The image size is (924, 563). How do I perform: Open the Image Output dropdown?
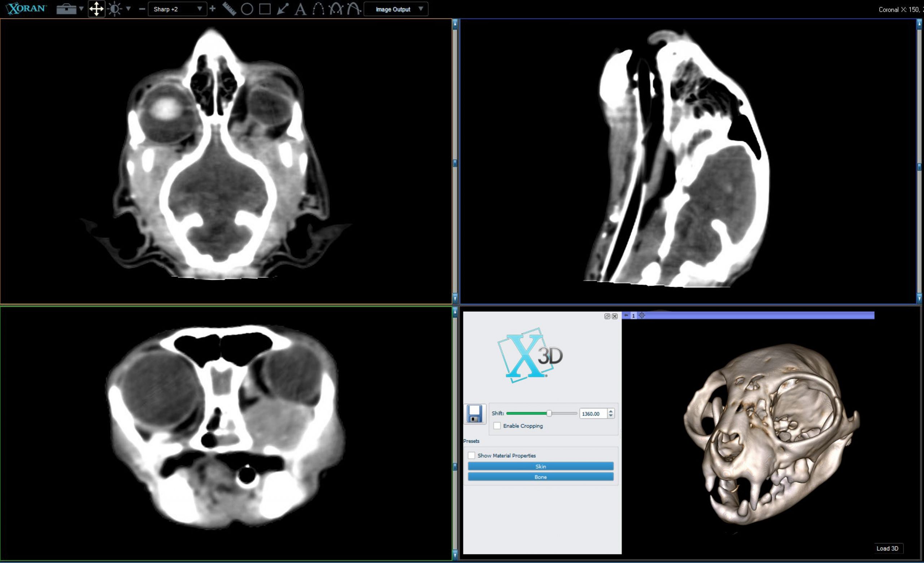coord(396,9)
